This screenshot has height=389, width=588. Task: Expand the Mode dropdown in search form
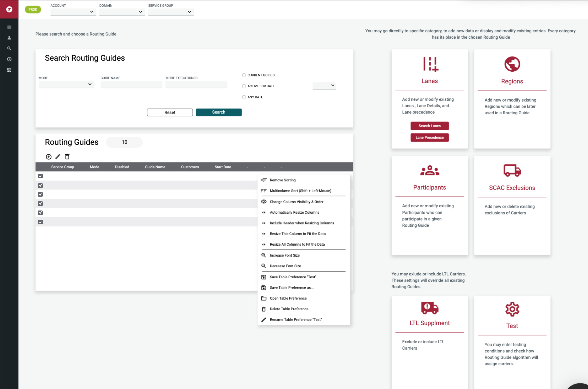(66, 84)
